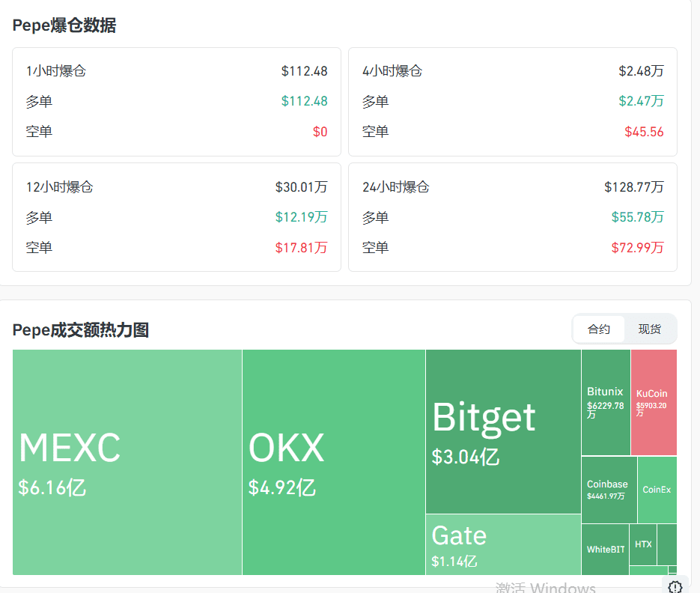Select the Gate heatmap block
The width and height of the screenshot is (700, 593).
point(504,545)
